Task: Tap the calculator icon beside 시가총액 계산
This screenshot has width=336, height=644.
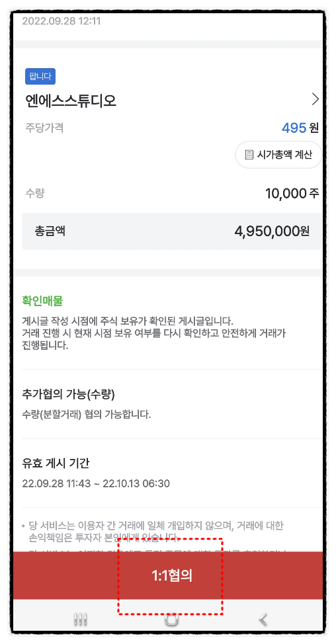Action: (x=249, y=155)
